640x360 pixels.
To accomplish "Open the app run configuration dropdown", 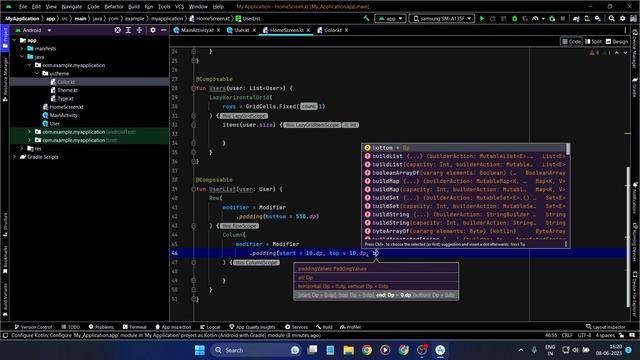I will coord(391,18).
